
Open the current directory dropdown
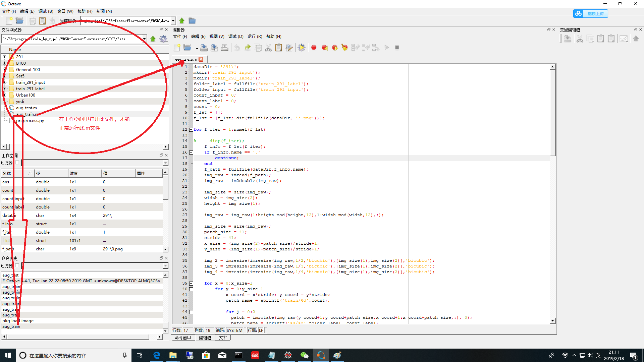pyautogui.click(x=173, y=21)
